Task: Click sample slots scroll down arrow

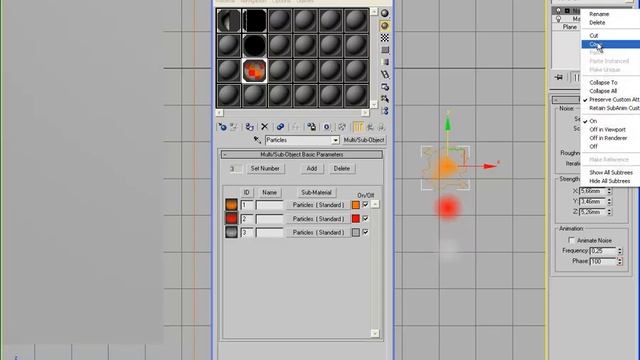Action: tap(374, 104)
